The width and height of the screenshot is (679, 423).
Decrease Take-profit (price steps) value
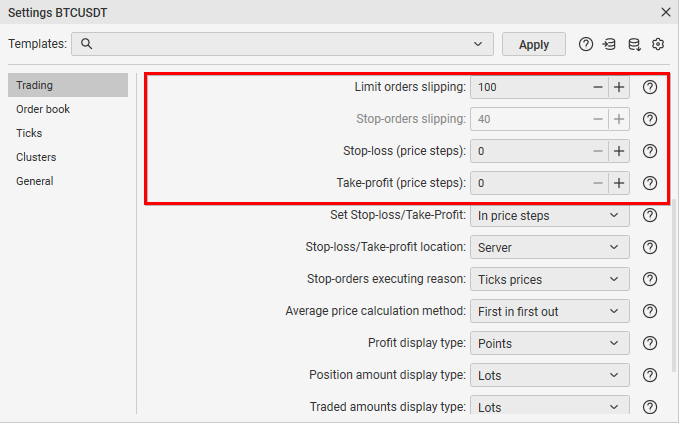click(x=598, y=183)
